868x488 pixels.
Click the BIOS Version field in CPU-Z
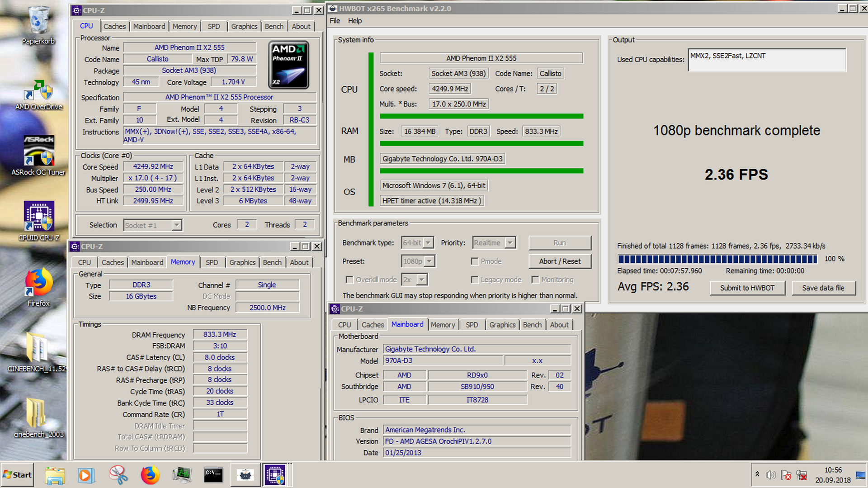coord(477,441)
